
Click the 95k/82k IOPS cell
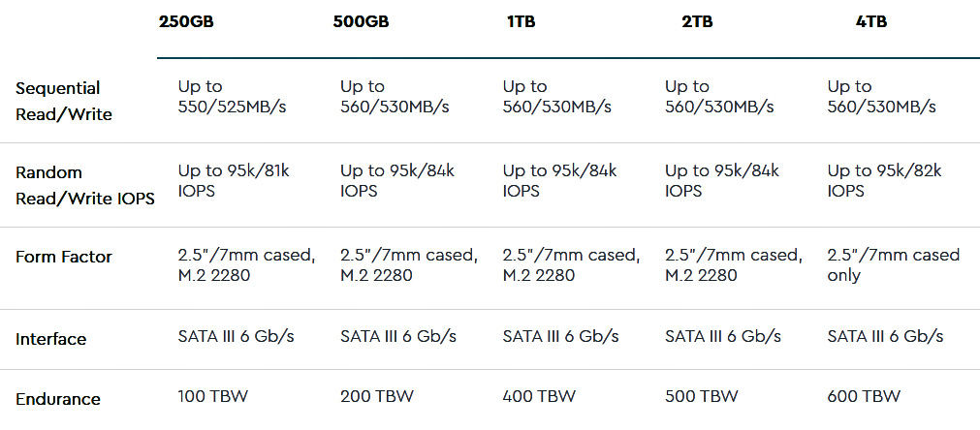(884, 180)
